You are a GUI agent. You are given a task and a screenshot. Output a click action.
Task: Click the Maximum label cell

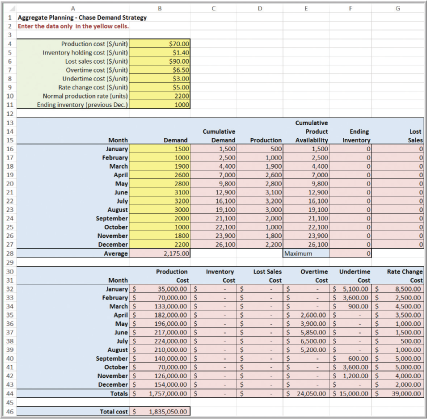306,253
